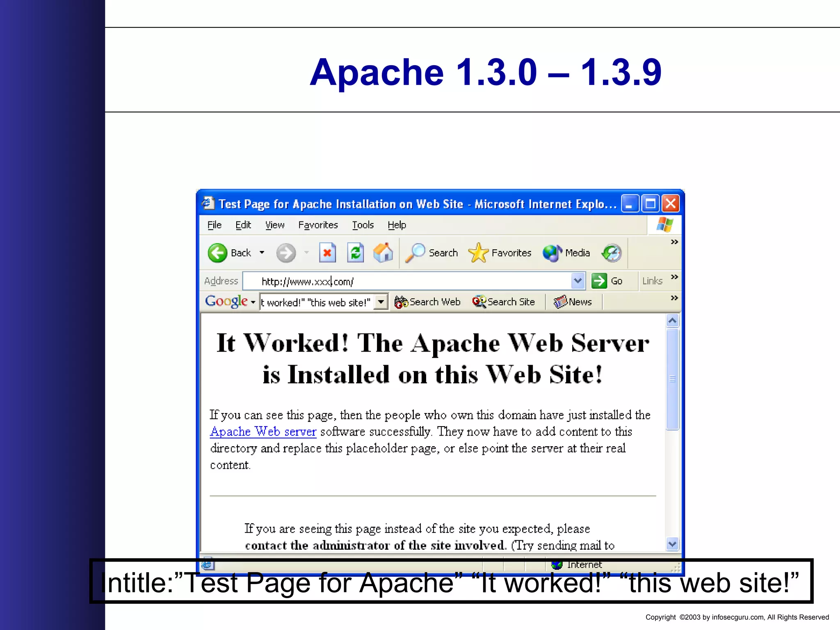
Task: Click the 'Address' label
Action: pyautogui.click(x=221, y=281)
